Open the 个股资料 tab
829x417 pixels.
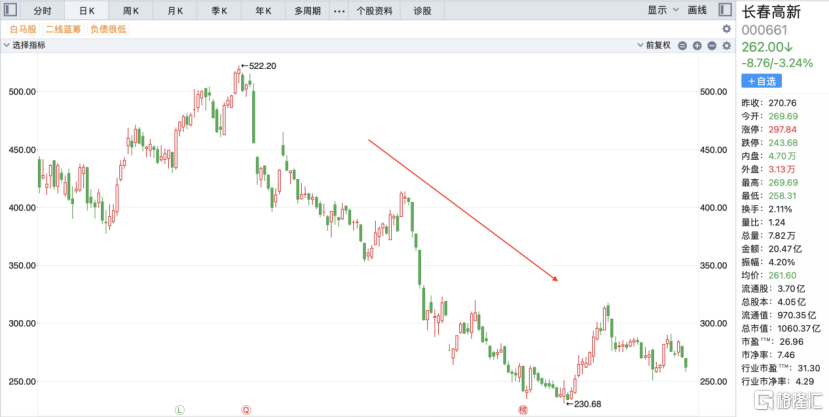coord(373,10)
